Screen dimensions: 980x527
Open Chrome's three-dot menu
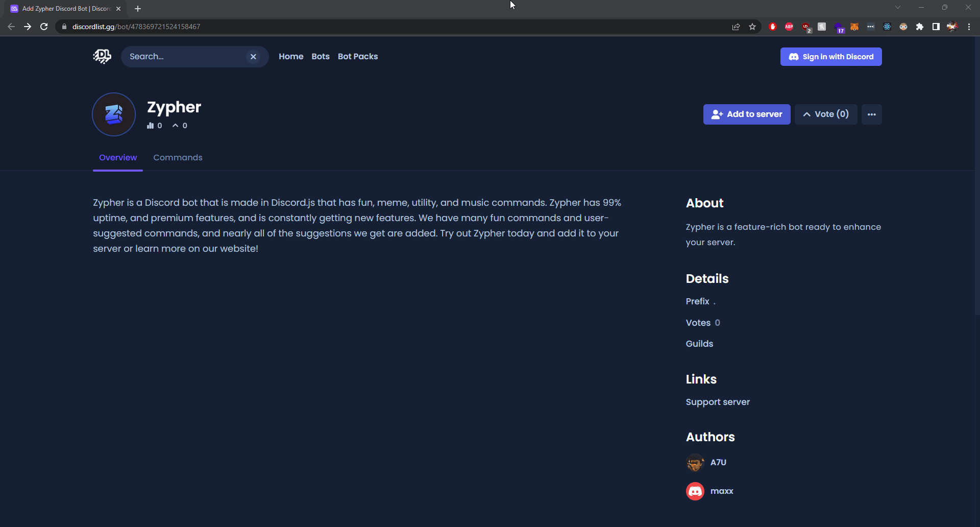pyautogui.click(x=969, y=27)
